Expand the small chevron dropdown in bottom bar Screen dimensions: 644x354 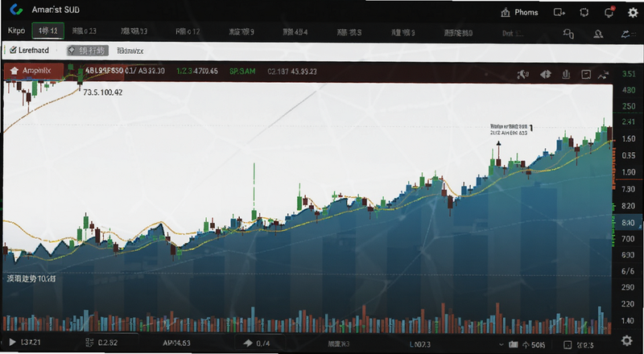pyautogui.click(x=501, y=344)
